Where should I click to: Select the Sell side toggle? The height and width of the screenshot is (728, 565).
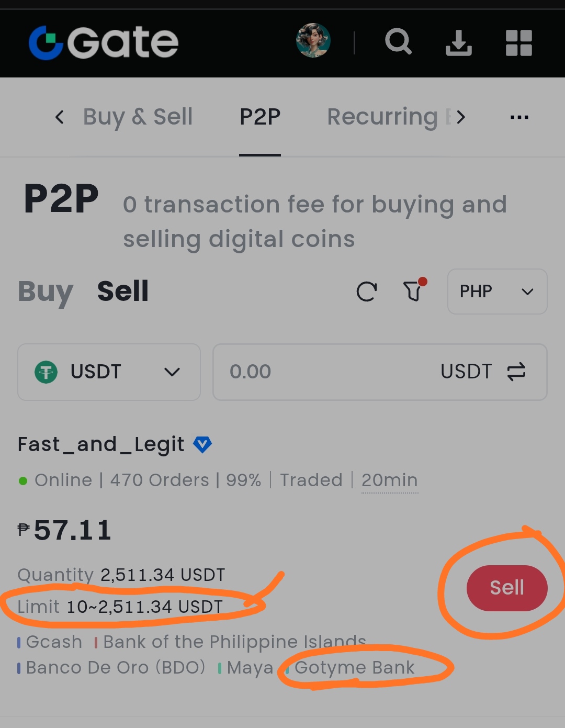123,291
